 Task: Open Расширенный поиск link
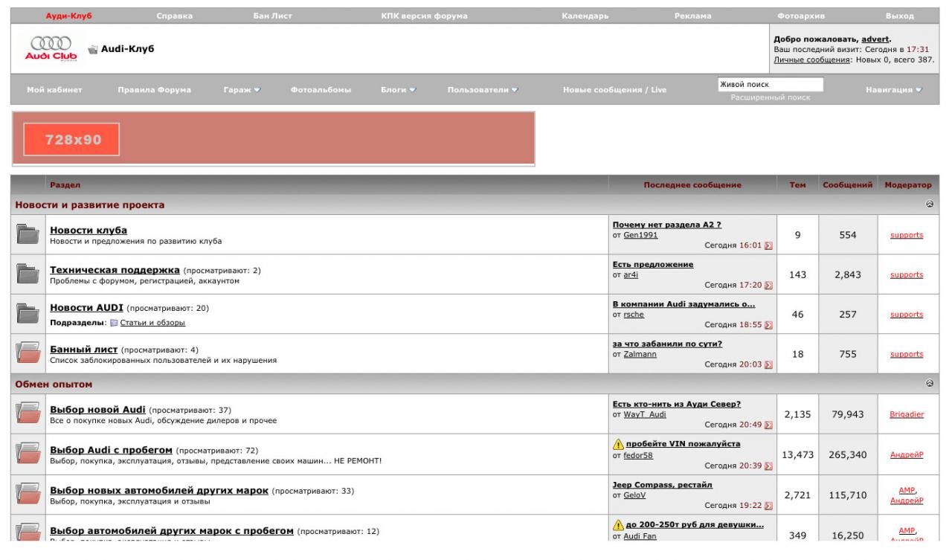click(770, 97)
